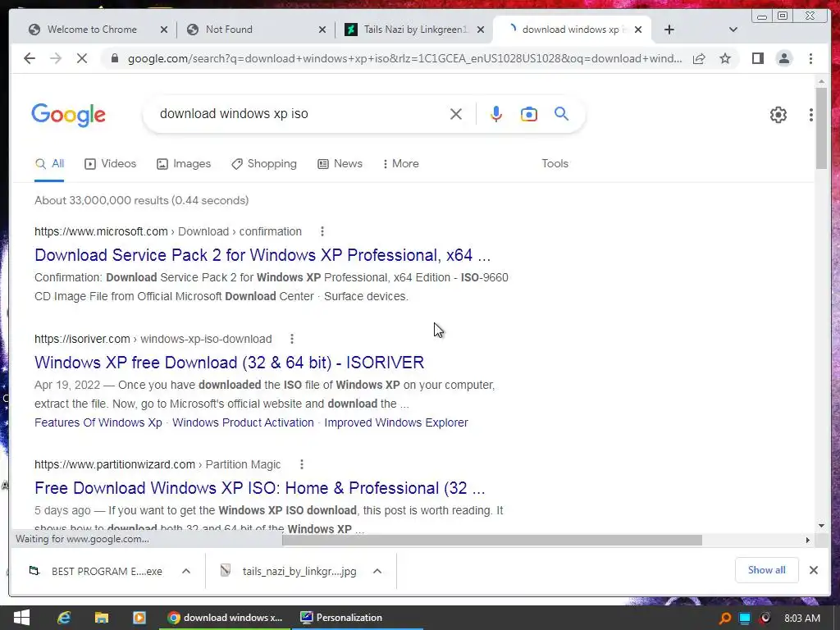Viewport: 840px width, 630px height.
Task: Close the Welcome to Chrome tab
Action: coord(164,30)
